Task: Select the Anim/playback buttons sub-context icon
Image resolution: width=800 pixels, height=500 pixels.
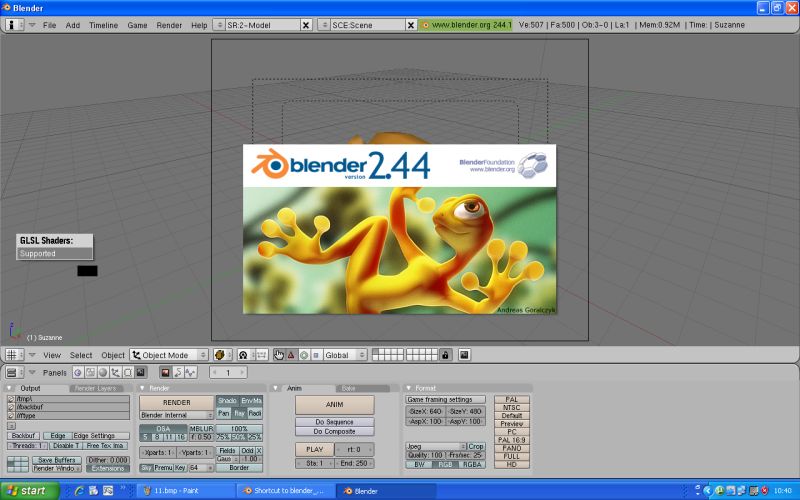Action: pos(178,372)
